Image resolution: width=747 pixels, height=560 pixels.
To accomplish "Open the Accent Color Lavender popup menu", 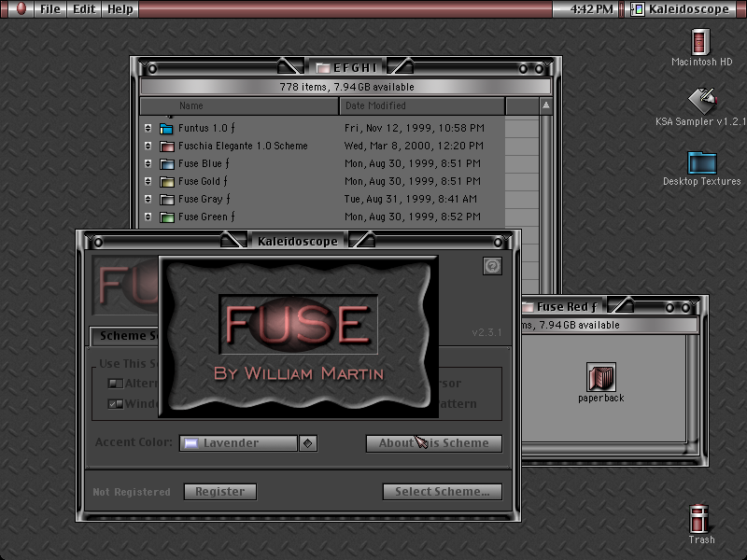I will point(247,442).
